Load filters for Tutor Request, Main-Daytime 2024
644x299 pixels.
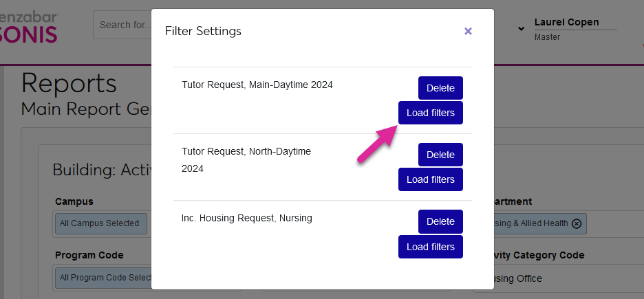click(x=431, y=113)
